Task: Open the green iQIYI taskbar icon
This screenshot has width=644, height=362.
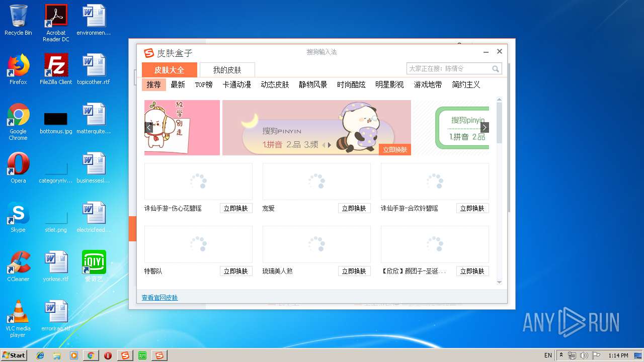Action: pyautogui.click(x=142, y=355)
